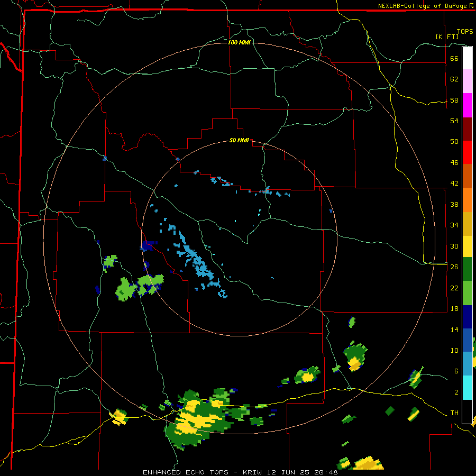Image resolution: width=476 pixels, height=476 pixels.
Task: Click the '30' scale value
Action: click(454, 246)
